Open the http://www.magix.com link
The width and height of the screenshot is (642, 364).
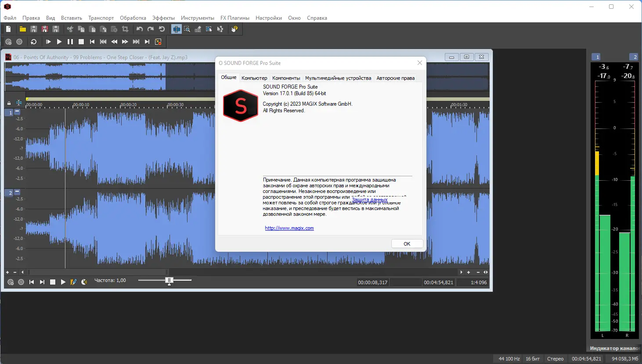coord(289,228)
